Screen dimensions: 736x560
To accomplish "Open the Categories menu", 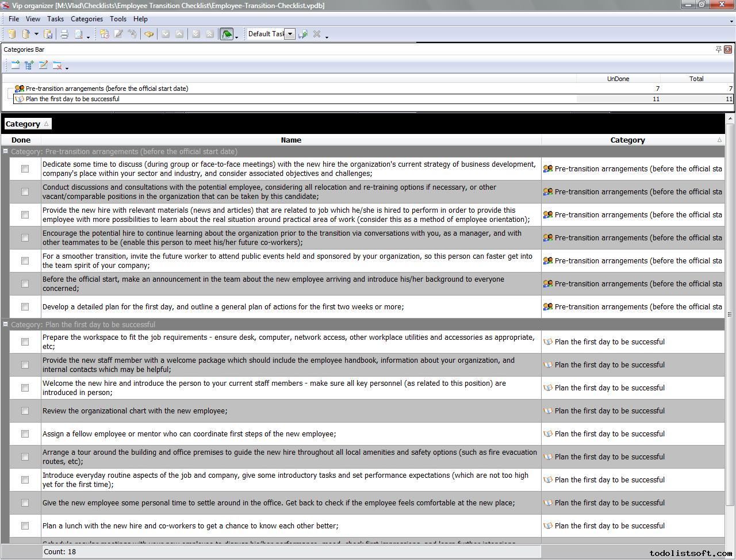I will [86, 19].
